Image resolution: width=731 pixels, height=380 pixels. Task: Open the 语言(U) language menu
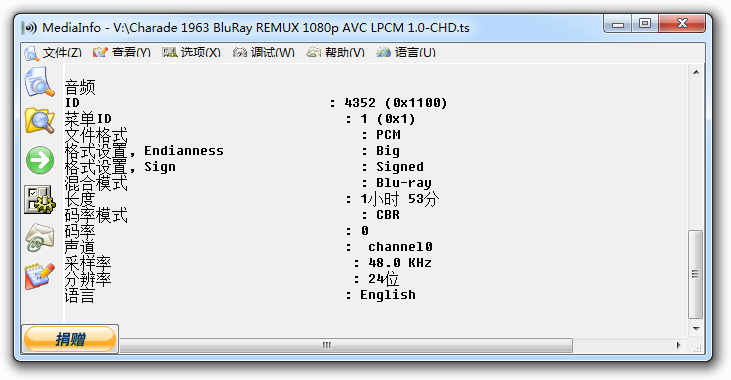click(x=406, y=52)
